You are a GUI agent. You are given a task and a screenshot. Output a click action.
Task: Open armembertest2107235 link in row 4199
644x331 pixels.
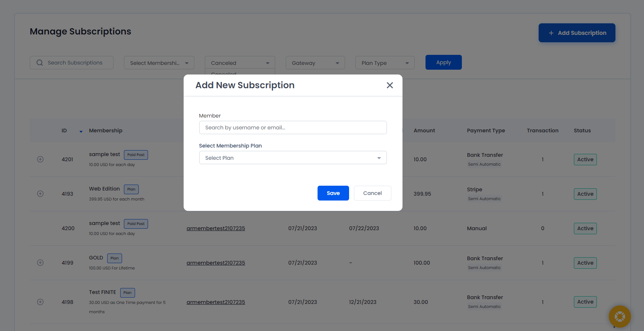point(216,263)
